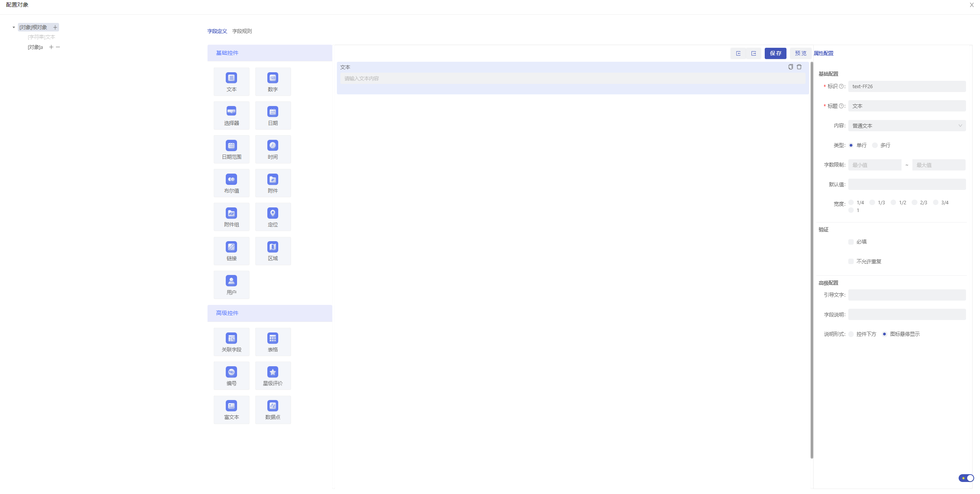Set width to 1/4
The height and width of the screenshot is (494, 980).
click(x=851, y=202)
